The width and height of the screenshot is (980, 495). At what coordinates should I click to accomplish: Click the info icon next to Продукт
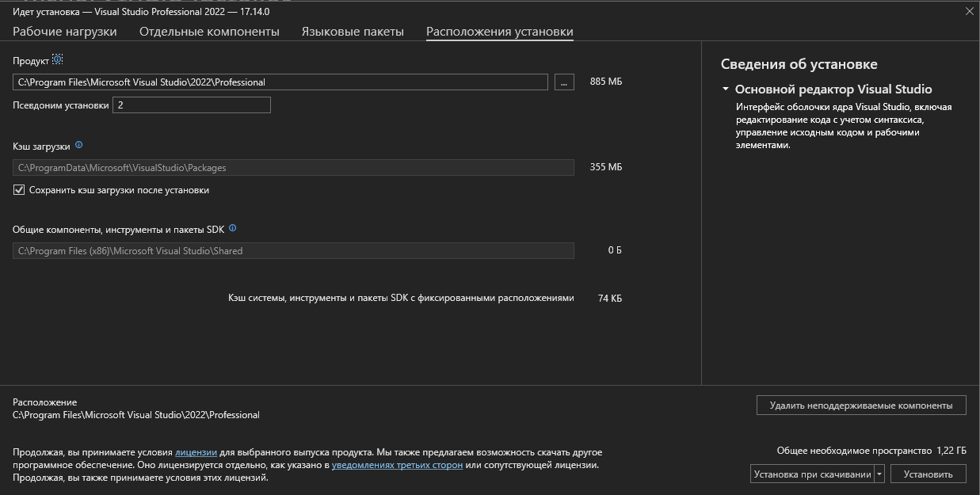(x=57, y=60)
